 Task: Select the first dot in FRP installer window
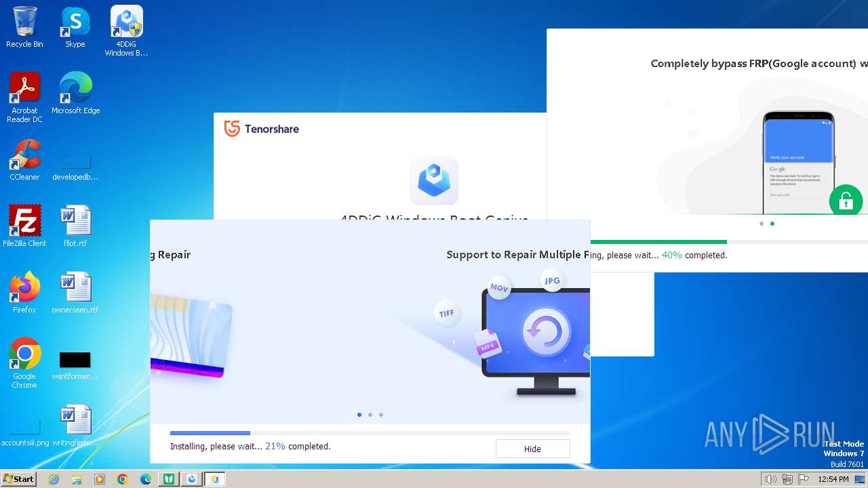click(762, 224)
